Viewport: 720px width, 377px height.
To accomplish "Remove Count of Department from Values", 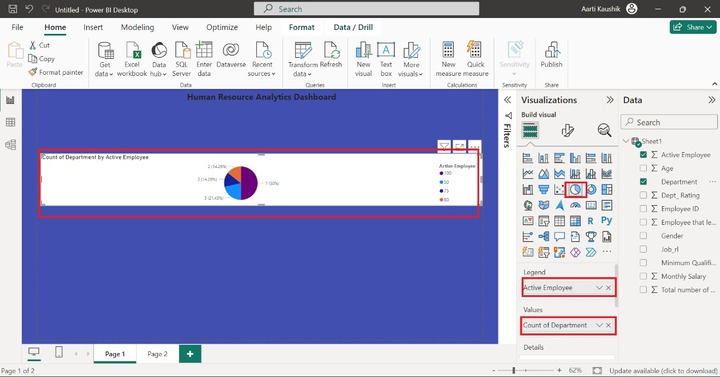I will click(x=608, y=325).
